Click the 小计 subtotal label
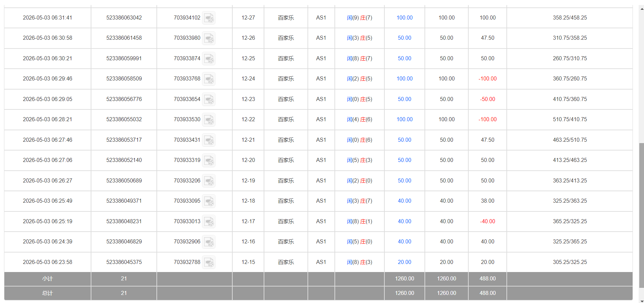This screenshot has height=303, width=644. pos(48,279)
